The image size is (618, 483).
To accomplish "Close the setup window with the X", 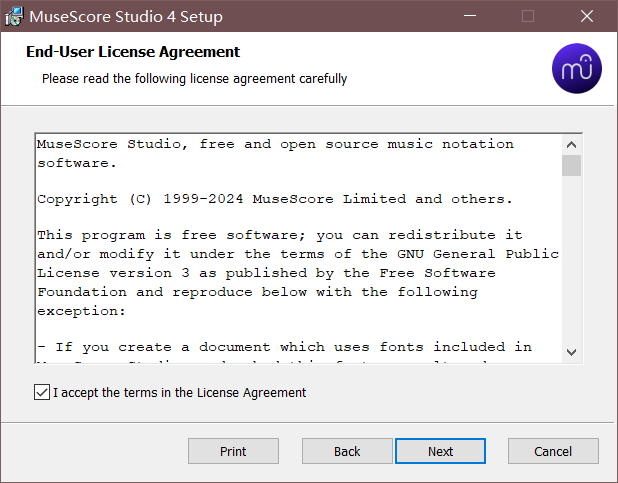I will pos(587,16).
